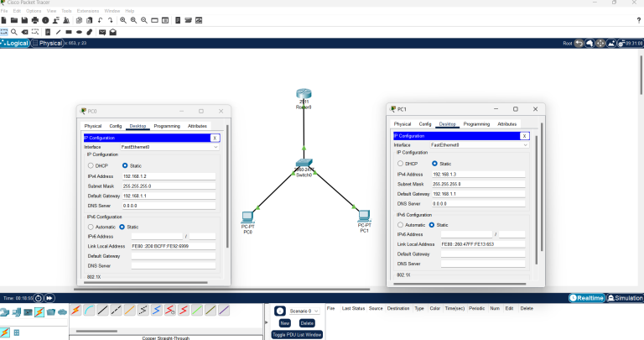
Task: Switch to Programming tab in PC1 window
Action: point(476,124)
